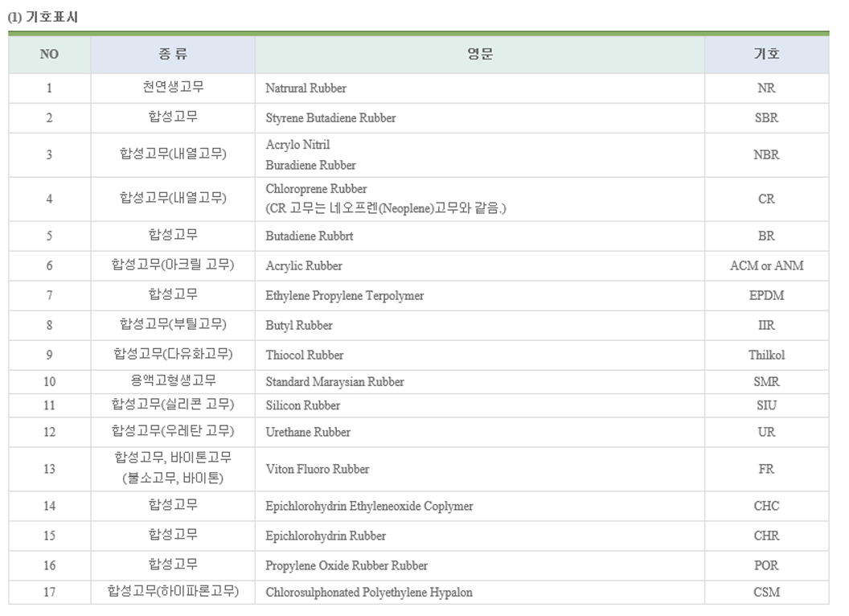Screen dimensions: 849x616
Task: Click the '용액고형생고무' cell
Action: tap(173, 380)
